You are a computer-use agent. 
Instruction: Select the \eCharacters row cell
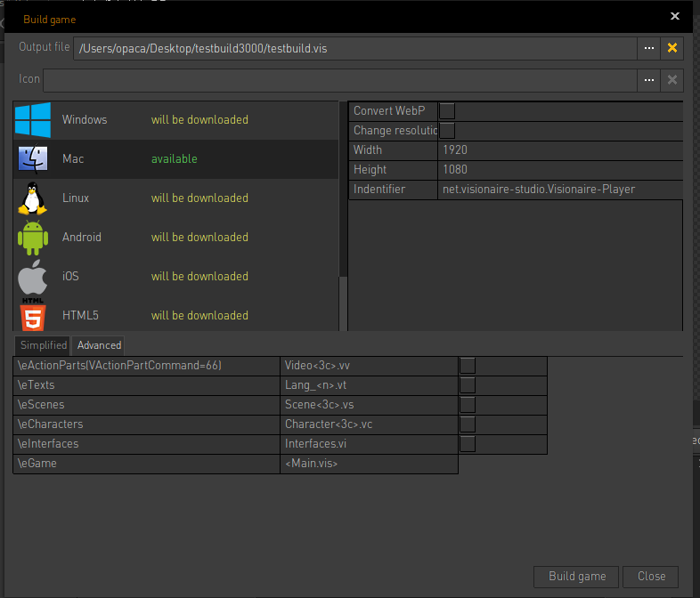(x=146, y=424)
